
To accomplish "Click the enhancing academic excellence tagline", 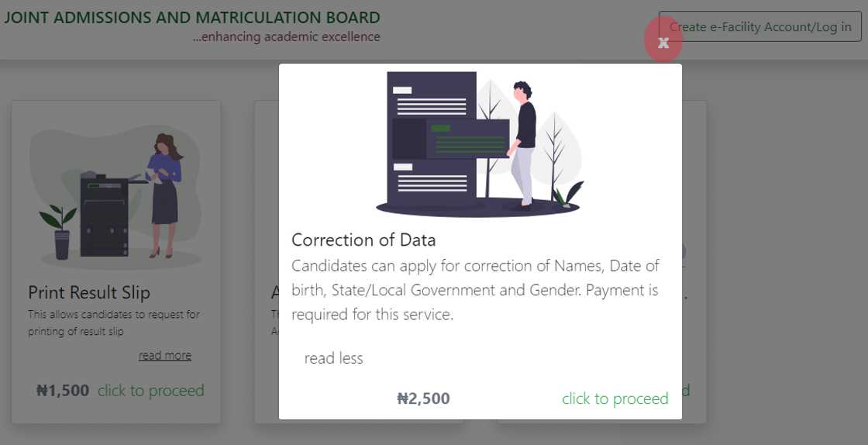I will coord(287,36).
